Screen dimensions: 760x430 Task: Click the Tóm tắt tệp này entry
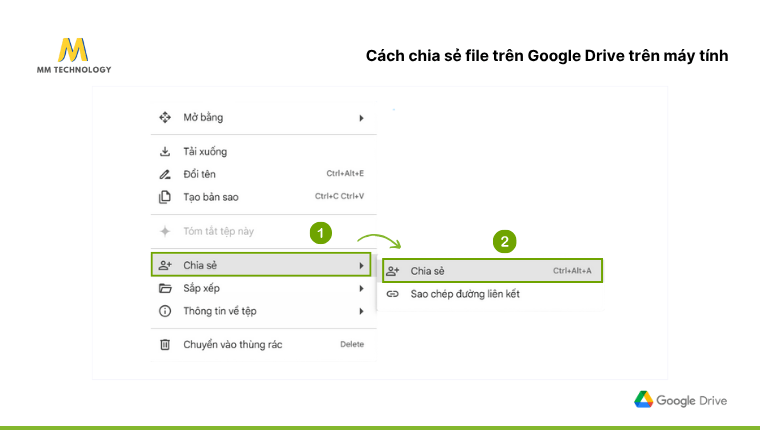(x=264, y=231)
